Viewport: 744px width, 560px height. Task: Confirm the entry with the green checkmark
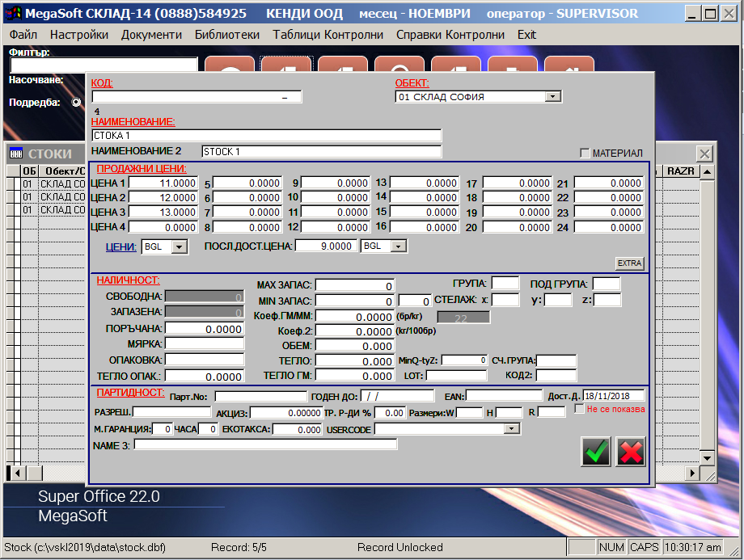click(596, 452)
